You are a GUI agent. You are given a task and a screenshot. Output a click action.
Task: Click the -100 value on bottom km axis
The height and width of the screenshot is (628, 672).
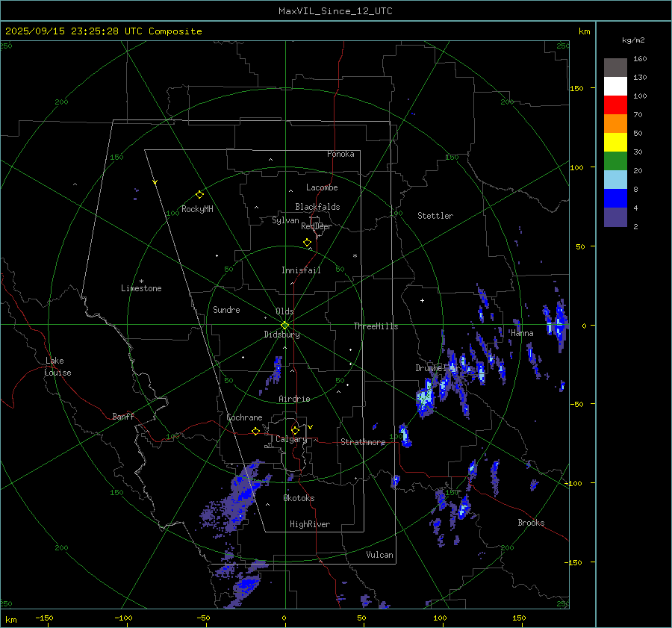coord(123,618)
